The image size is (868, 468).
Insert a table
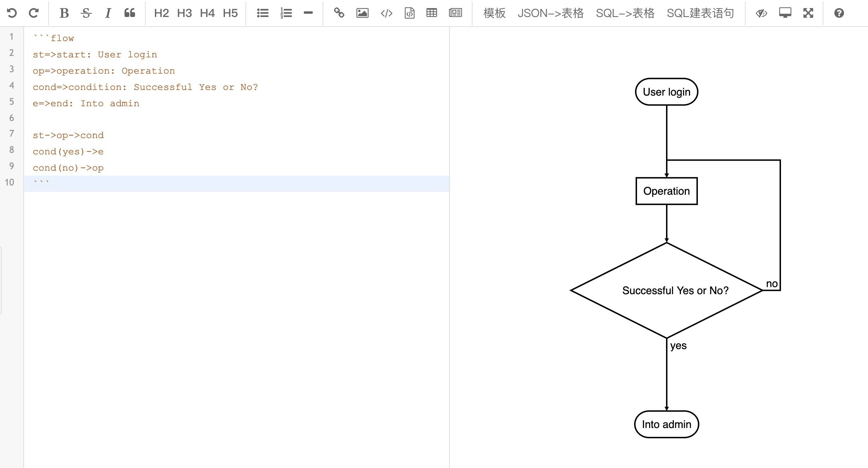point(432,13)
